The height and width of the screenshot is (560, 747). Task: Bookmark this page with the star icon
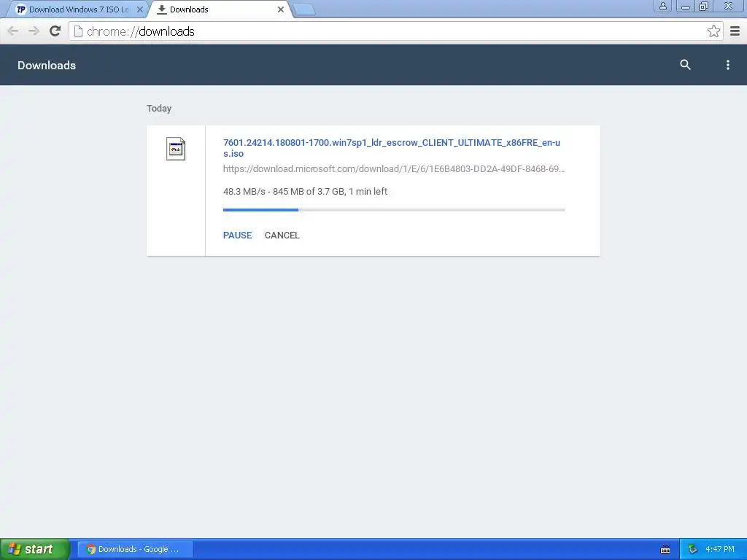click(713, 31)
